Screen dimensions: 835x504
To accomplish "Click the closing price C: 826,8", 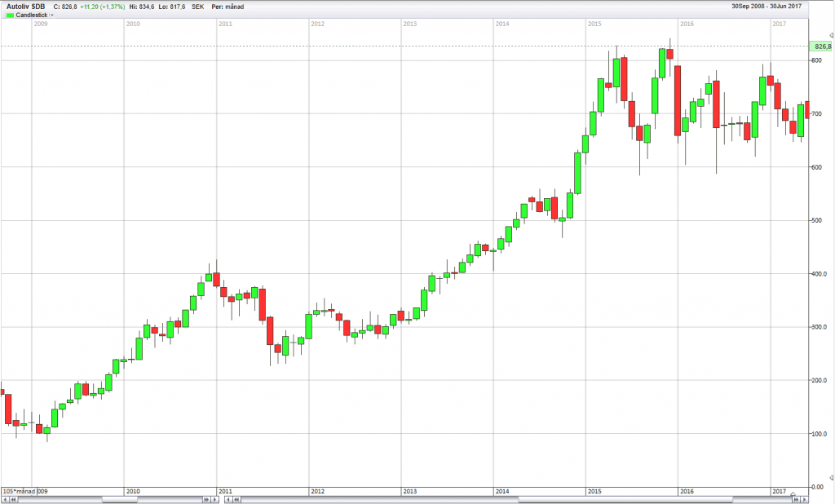I will point(67,6).
